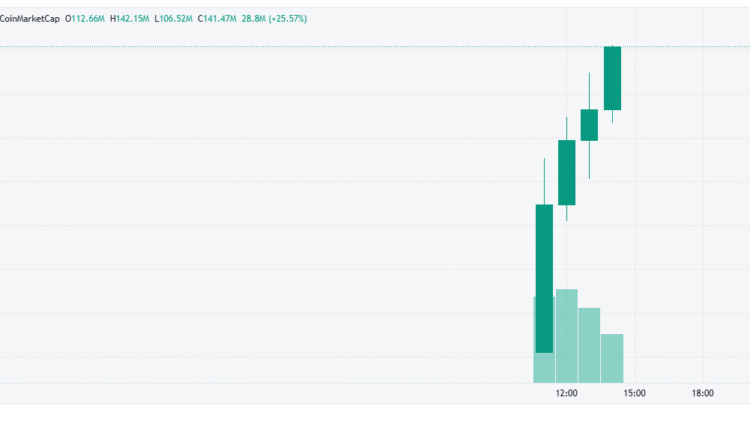
Task: Click the high value H142.15M
Action: (x=130, y=18)
